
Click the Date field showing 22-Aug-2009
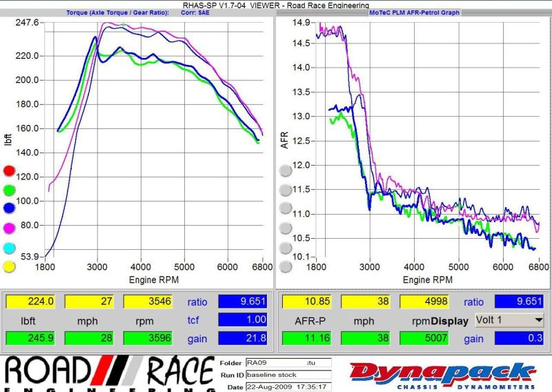(x=288, y=386)
